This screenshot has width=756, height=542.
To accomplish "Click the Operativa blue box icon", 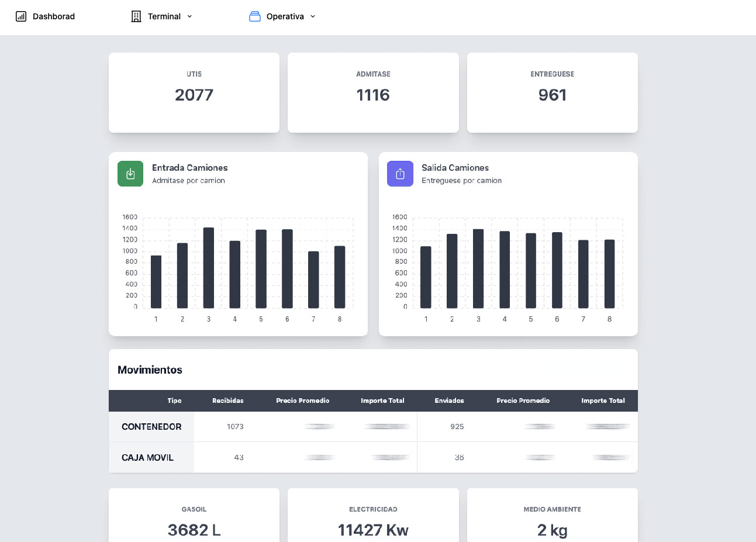I will [x=255, y=16].
